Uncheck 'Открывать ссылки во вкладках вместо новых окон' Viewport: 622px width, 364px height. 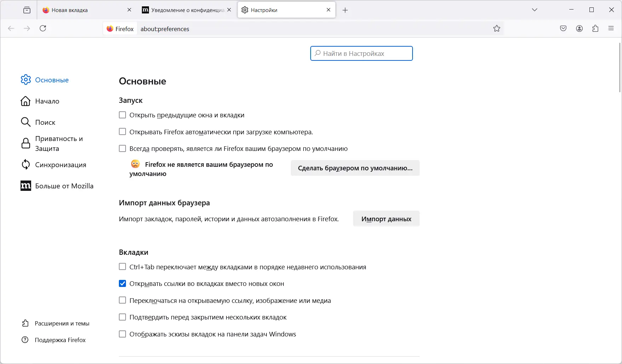pos(122,283)
